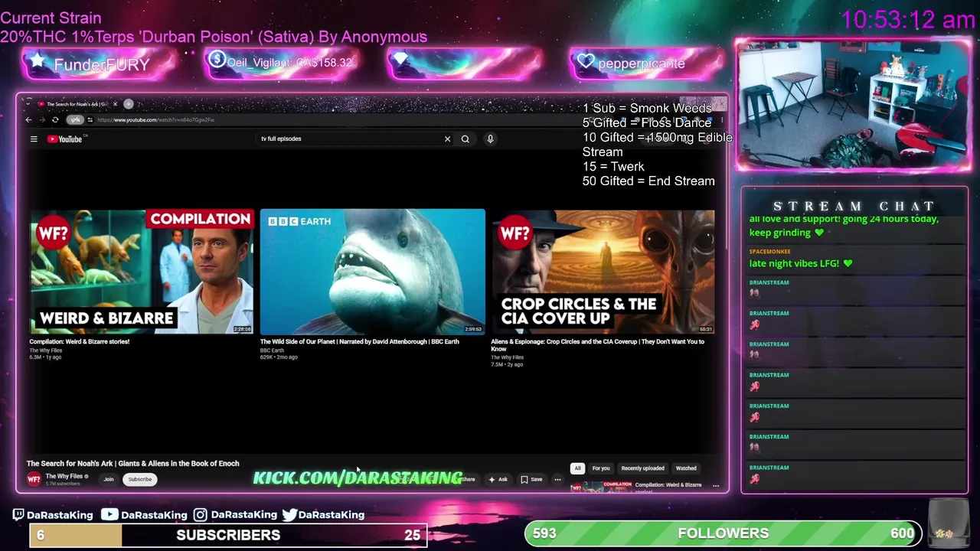
Task: Click the Oeil_Vigilant dollar donation banner
Action: (x=281, y=63)
